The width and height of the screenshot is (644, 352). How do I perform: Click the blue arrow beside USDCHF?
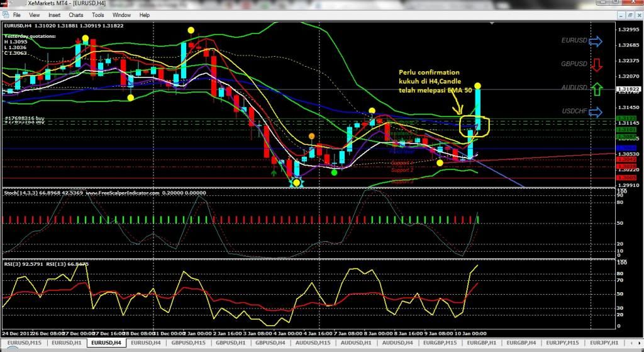[x=596, y=113]
